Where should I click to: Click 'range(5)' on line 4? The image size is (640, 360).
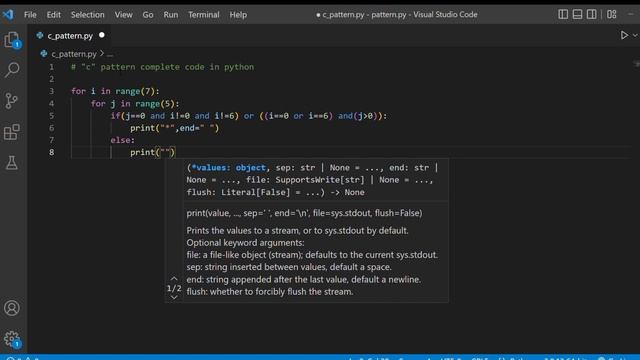155,104
